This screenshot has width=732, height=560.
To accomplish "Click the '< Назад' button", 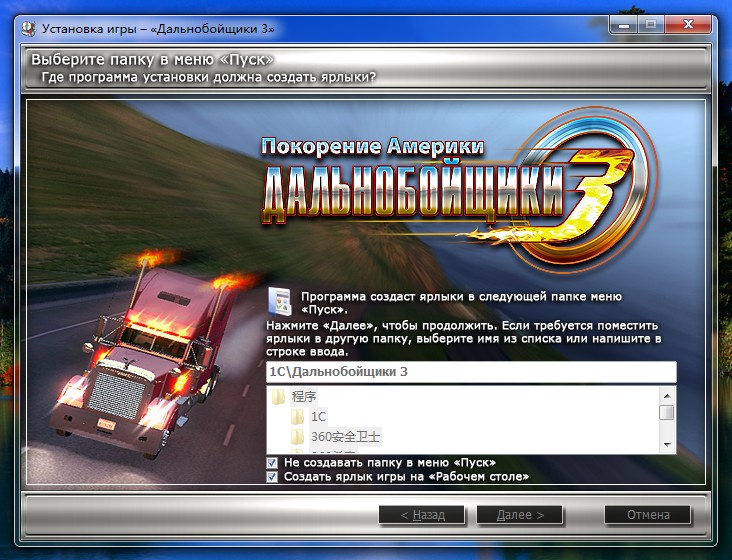I will (x=422, y=515).
